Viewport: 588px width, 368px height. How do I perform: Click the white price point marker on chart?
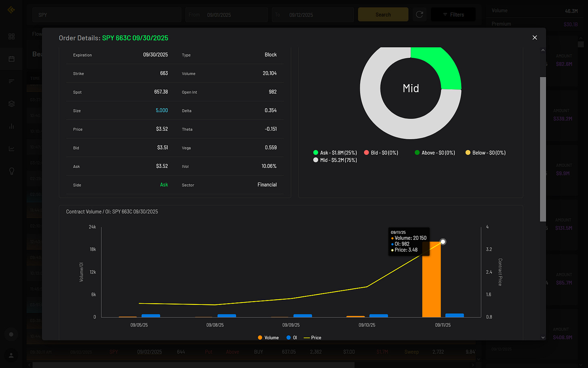point(443,242)
